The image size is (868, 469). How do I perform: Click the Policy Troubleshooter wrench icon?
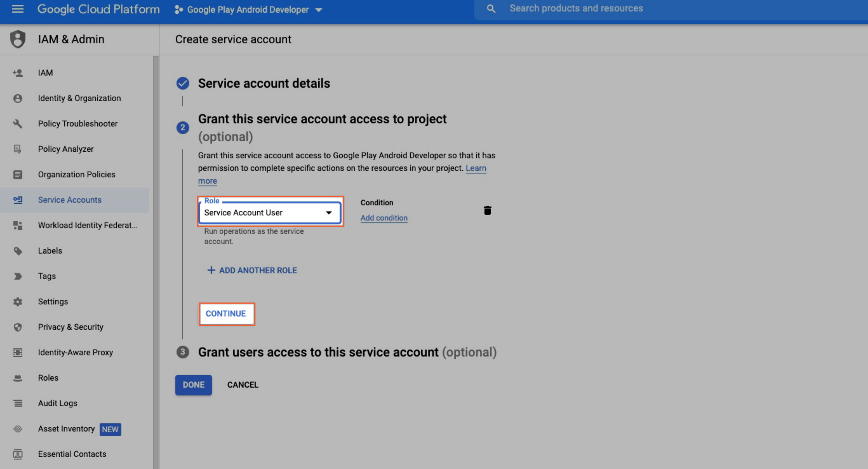point(18,124)
